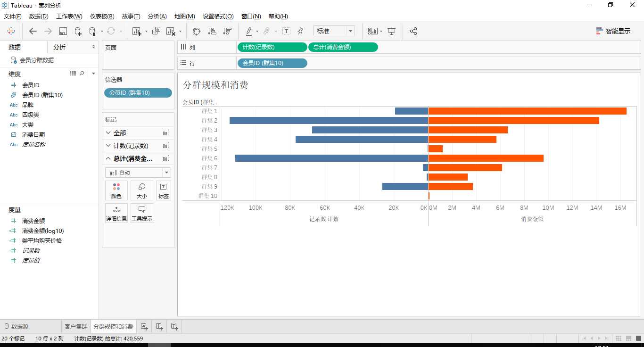Click the orange bar for 群集 1
Viewport: 644px width, 347px height.
[528, 111]
